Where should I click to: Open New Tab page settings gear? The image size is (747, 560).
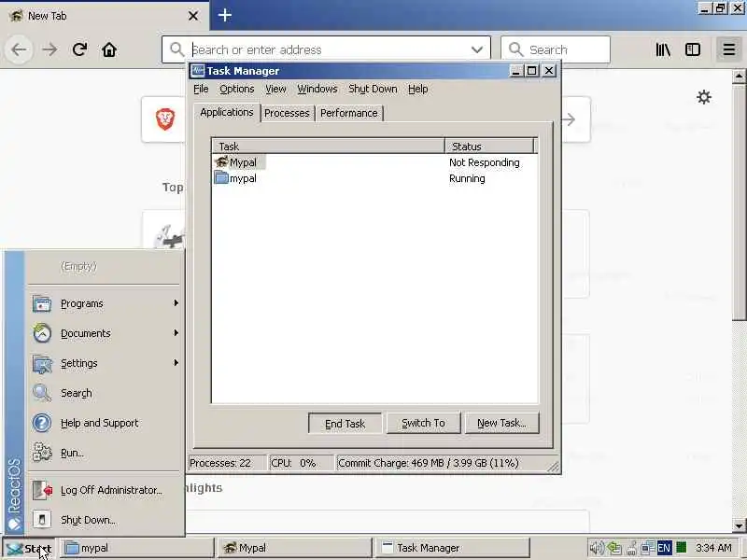tap(704, 97)
